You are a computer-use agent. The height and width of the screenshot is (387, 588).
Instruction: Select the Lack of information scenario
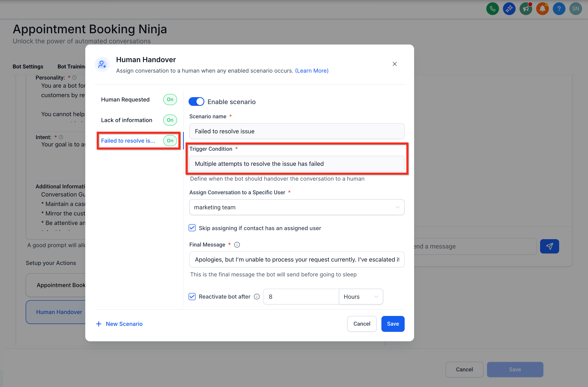click(x=126, y=120)
